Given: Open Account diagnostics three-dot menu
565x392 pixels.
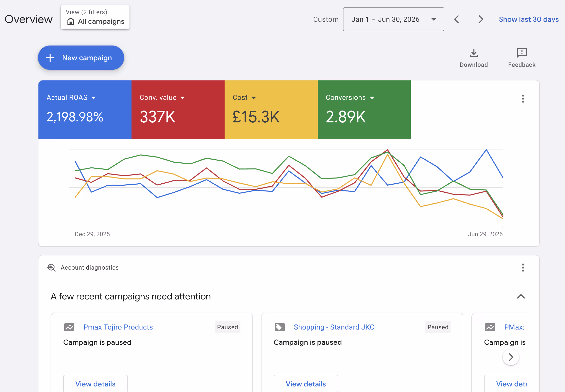Looking at the screenshot, I should click(523, 267).
